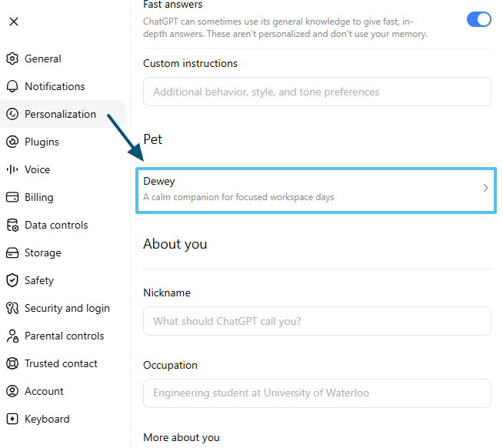
Task: Open the Dewey pet companion row
Action: pyautogui.click(x=316, y=190)
